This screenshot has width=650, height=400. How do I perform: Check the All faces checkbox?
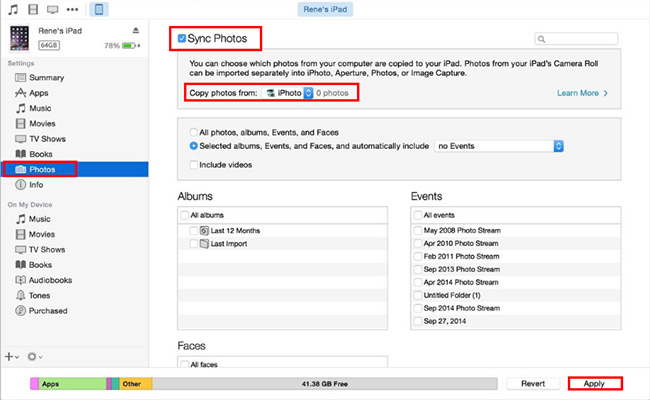185,364
